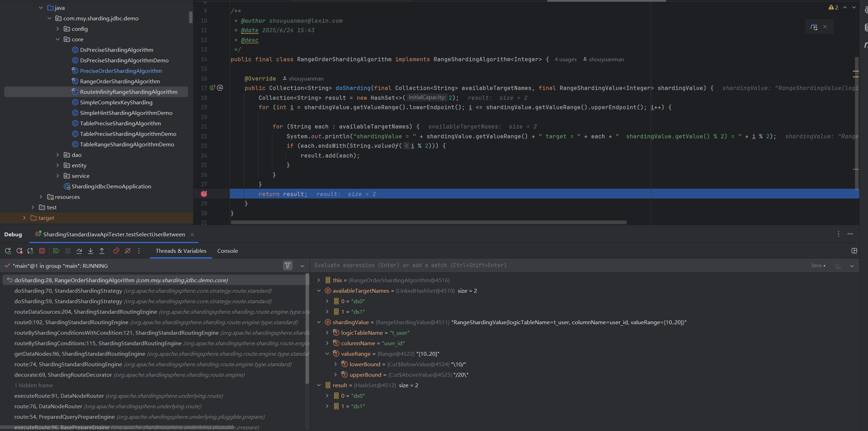Expand the dao package folder
The image size is (868, 431).
tap(58, 155)
